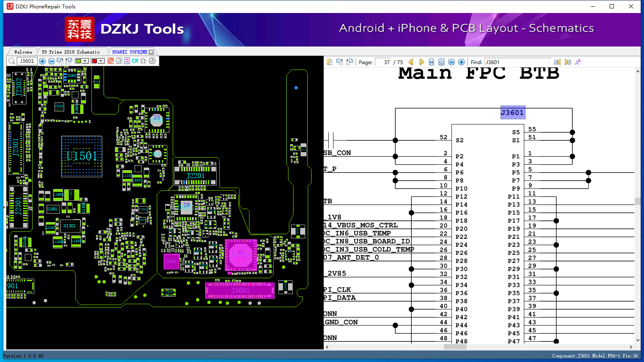644x362 pixels.
Task: Select the HUAWEI Y9PRIME tab
Action: [x=130, y=52]
